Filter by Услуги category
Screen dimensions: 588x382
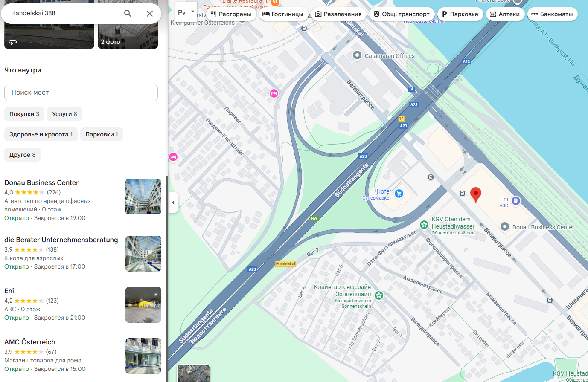[64, 114]
